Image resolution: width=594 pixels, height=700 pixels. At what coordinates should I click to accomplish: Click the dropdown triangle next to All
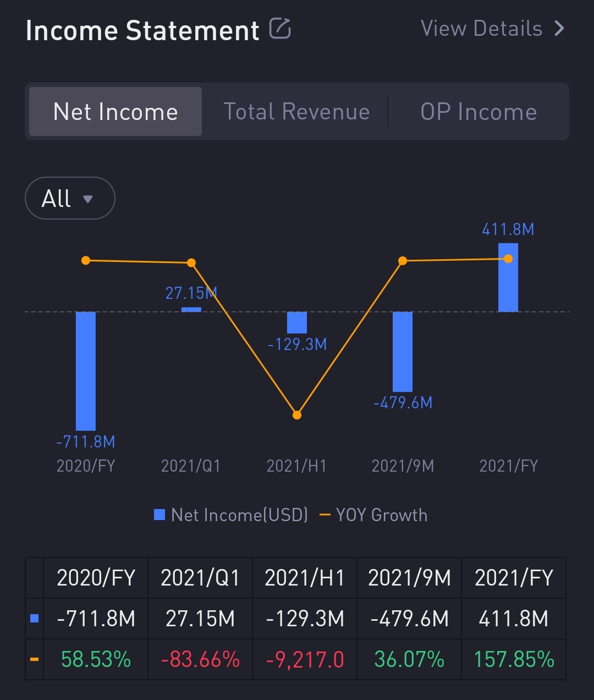coord(87,199)
